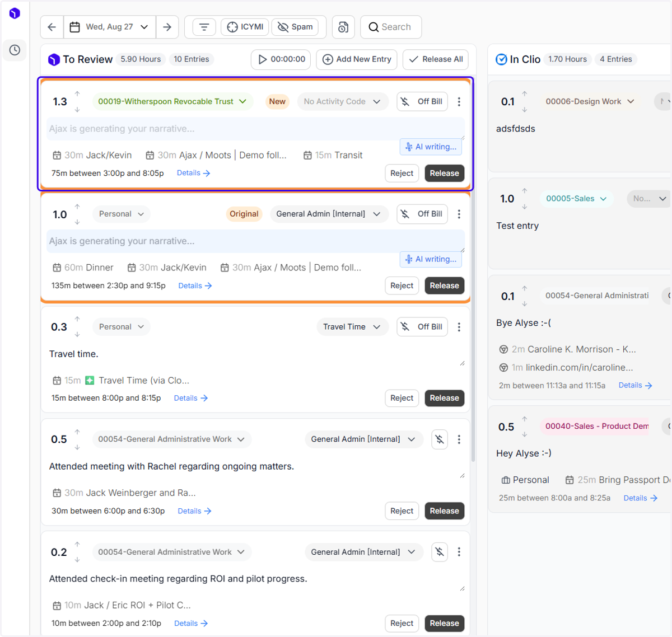Open Personal dropdown on 0.3 entry

pos(121,327)
